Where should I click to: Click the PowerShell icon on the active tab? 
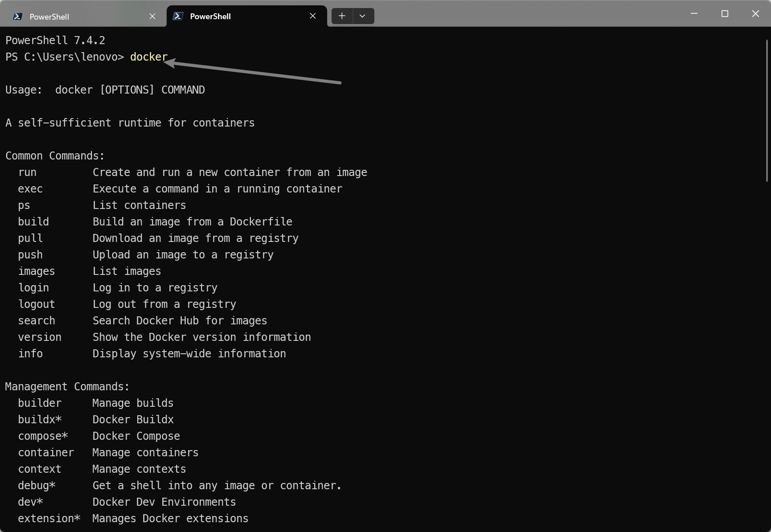pyautogui.click(x=178, y=16)
